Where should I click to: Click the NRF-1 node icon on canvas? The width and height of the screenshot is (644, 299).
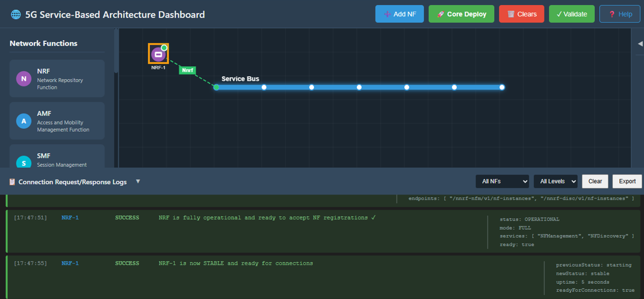(x=158, y=54)
